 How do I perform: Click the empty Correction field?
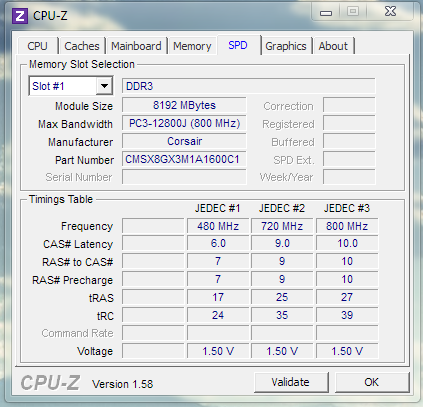click(x=349, y=105)
